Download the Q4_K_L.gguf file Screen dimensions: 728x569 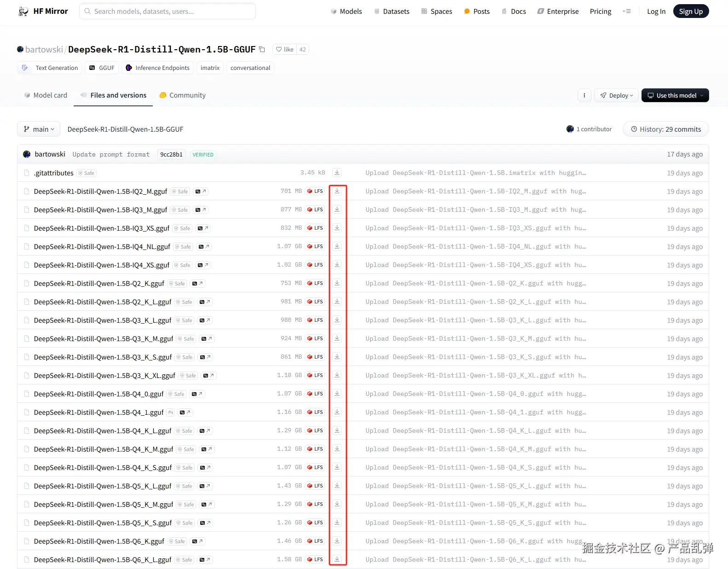click(x=337, y=430)
